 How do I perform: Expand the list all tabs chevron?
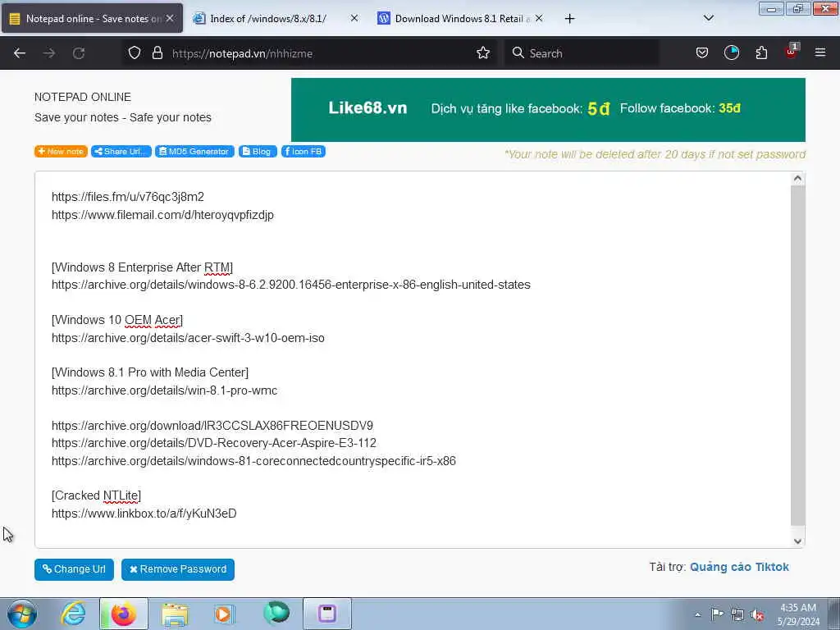tap(708, 18)
